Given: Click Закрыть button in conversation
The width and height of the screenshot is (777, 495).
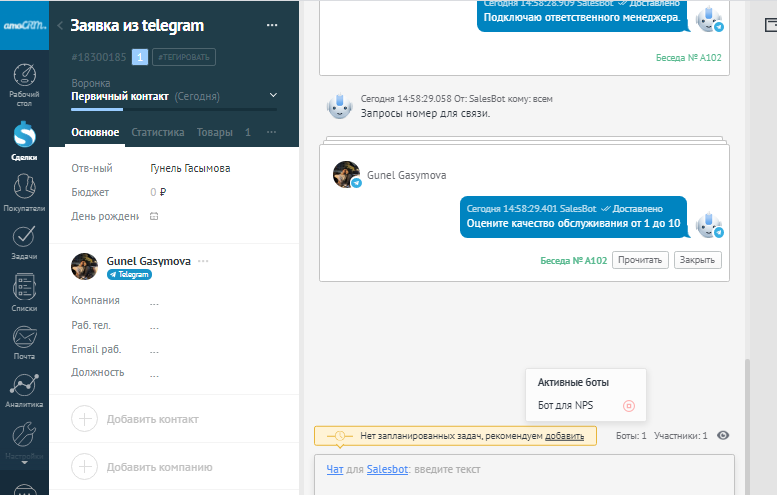Looking at the screenshot, I should pos(696,260).
